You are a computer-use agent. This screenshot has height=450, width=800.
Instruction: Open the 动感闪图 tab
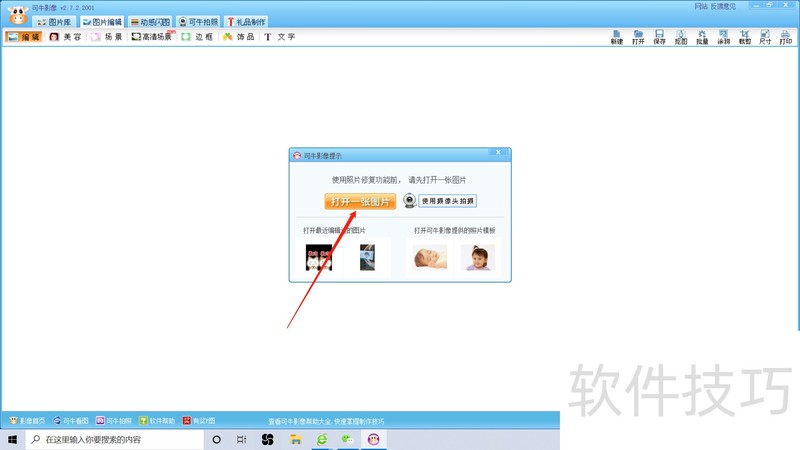tap(150, 22)
